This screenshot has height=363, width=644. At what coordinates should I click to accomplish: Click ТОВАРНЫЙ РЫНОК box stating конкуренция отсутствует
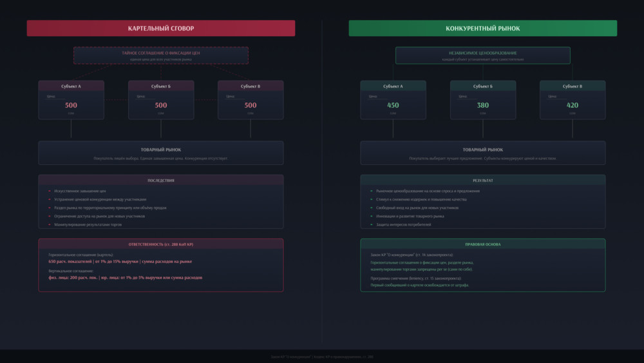(161, 153)
